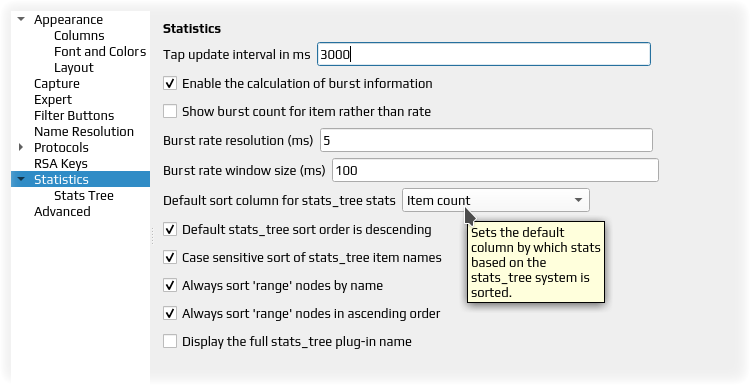
Task: Check Show burst count for item rather than rate
Action: 170,111
